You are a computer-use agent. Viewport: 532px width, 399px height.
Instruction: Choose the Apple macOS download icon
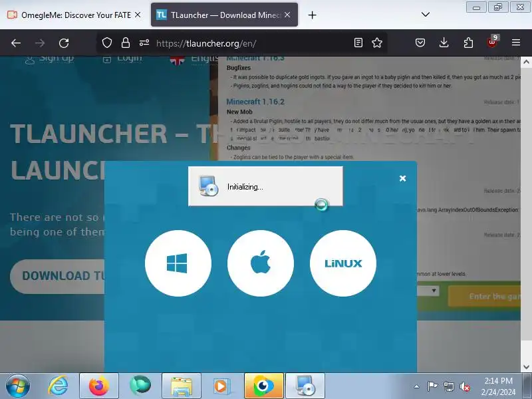click(x=261, y=263)
